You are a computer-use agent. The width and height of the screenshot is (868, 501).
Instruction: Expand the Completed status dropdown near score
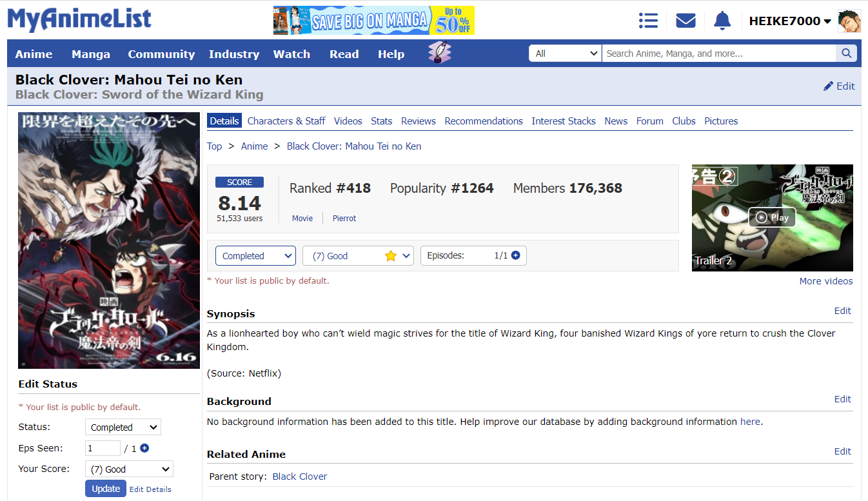coord(255,256)
